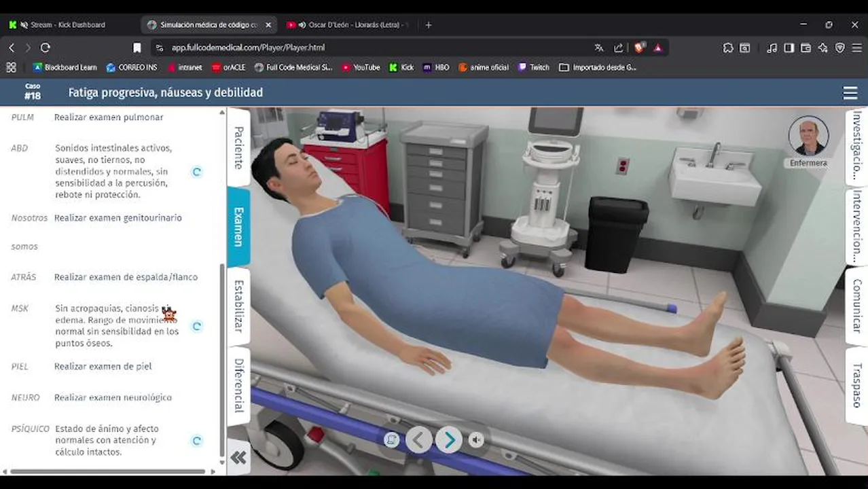
Task: Open the Investigación tab on right side
Action: pyautogui.click(x=857, y=146)
